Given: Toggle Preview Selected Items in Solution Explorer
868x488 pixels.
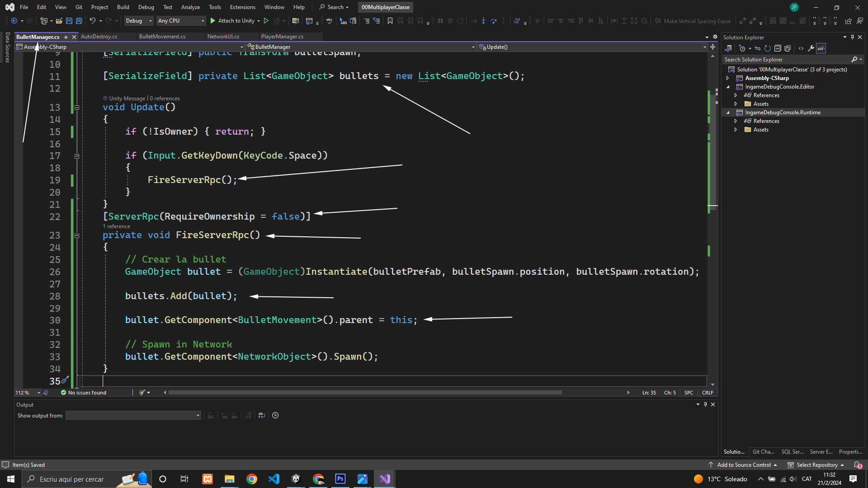Looking at the screenshot, I should (821, 48).
